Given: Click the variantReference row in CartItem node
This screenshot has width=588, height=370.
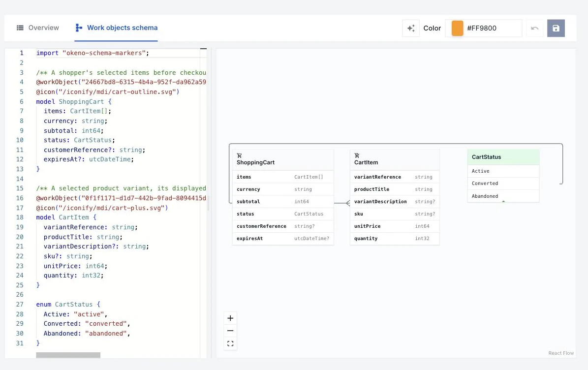Looking at the screenshot, I should 395,177.
